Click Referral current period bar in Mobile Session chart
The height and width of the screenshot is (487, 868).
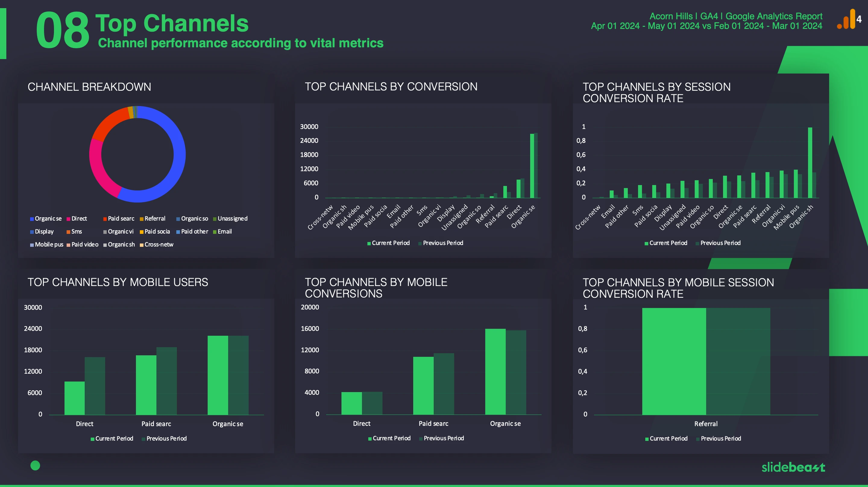pos(674,361)
